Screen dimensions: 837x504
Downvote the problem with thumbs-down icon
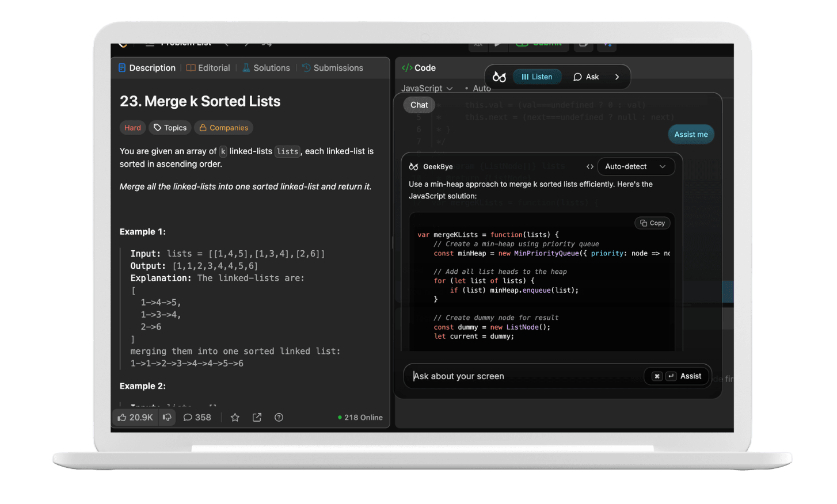pyautogui.click(x=167, y=418)
